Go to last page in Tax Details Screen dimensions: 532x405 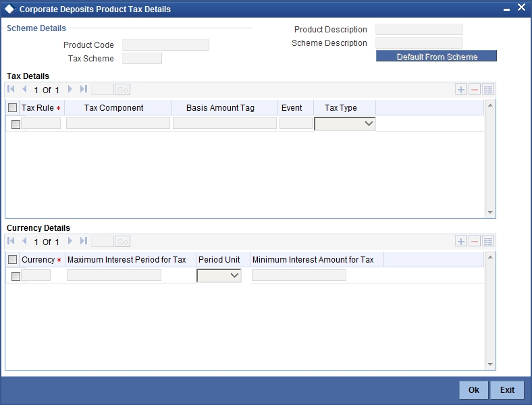[x=84, y=89]
